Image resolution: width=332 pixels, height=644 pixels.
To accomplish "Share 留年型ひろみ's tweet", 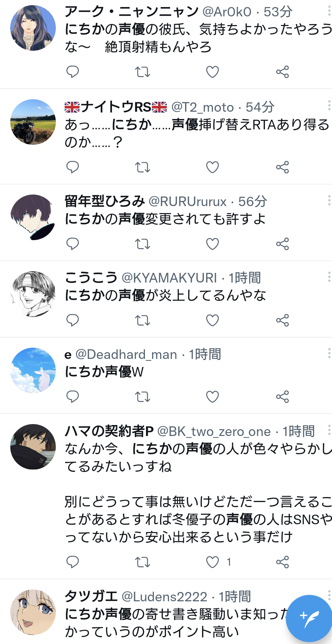I will click(x=283, y=244).
